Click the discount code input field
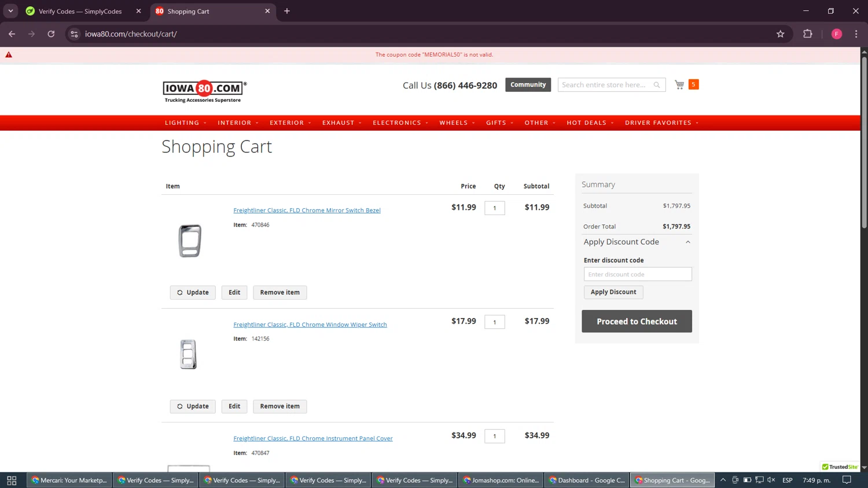 click(x=638, y=274)
